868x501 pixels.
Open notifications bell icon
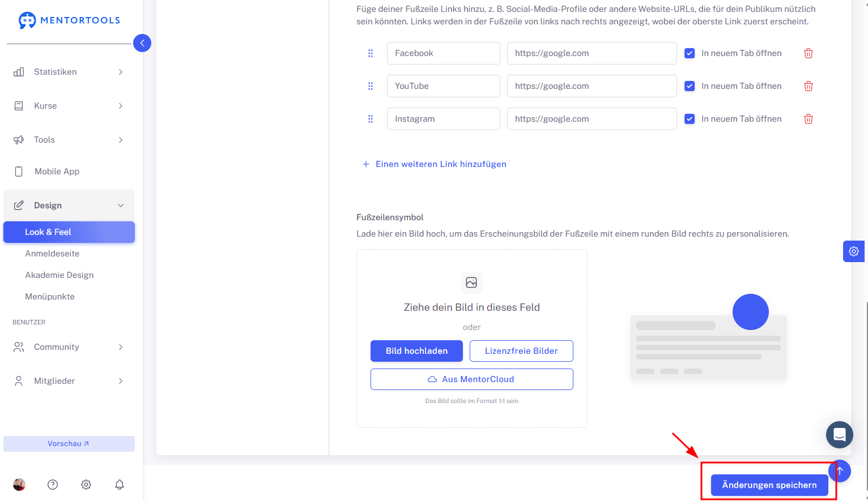pyautogui.click(x=120, y=485)
